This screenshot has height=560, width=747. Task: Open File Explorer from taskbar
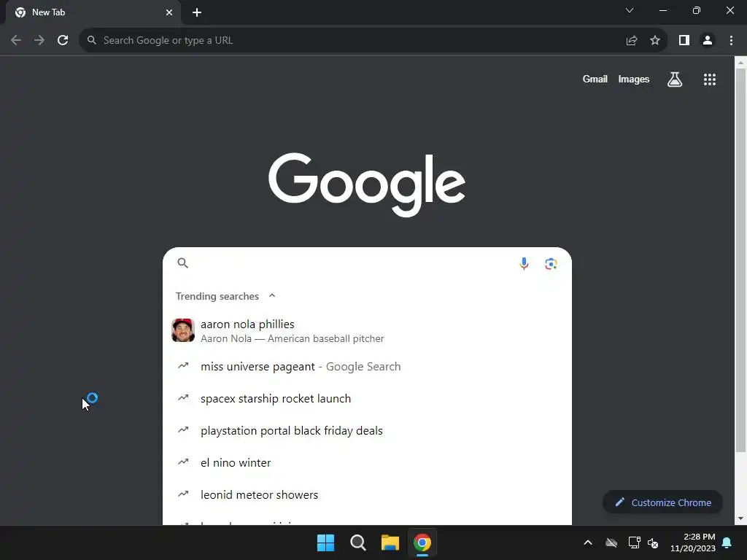(390, 542)
